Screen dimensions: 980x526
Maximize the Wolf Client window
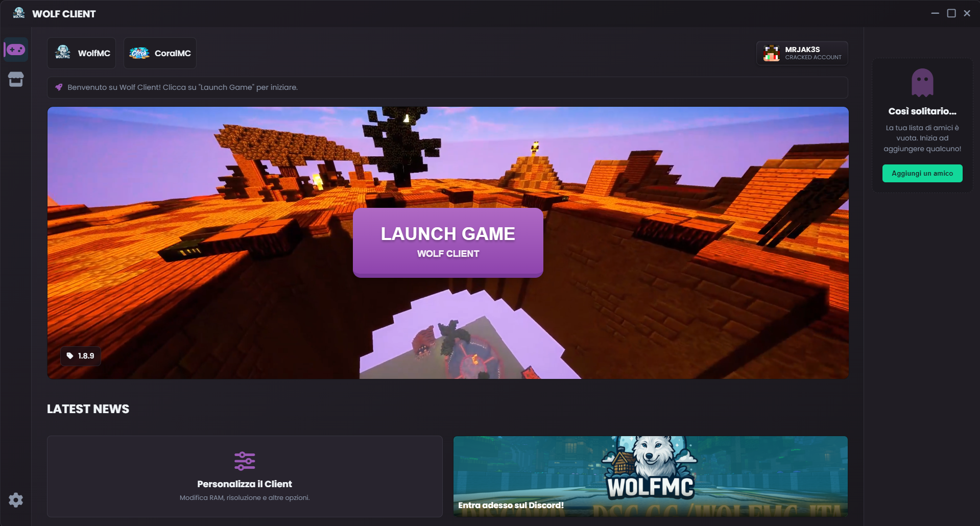(x=951, y=13)
